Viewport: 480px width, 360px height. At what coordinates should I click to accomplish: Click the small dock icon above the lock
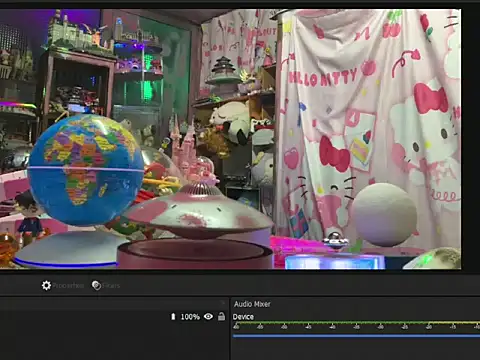pos(223,303)
